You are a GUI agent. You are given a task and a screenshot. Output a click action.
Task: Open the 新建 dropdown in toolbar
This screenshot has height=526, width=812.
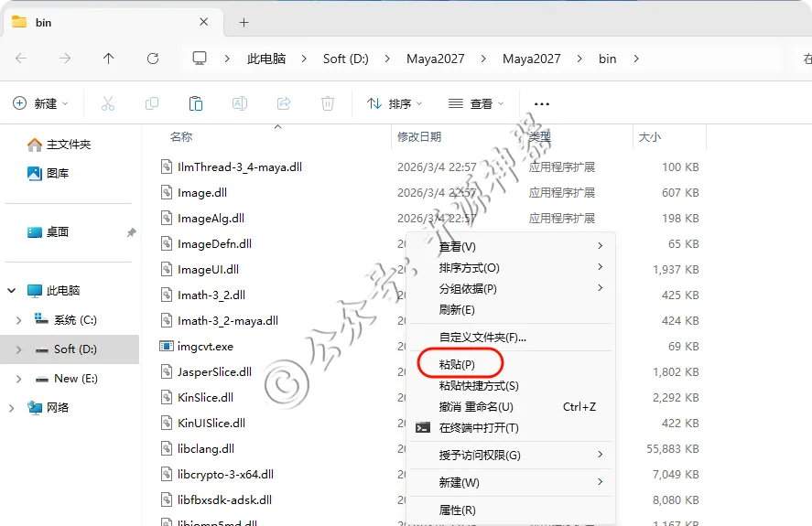click(41, 103)
